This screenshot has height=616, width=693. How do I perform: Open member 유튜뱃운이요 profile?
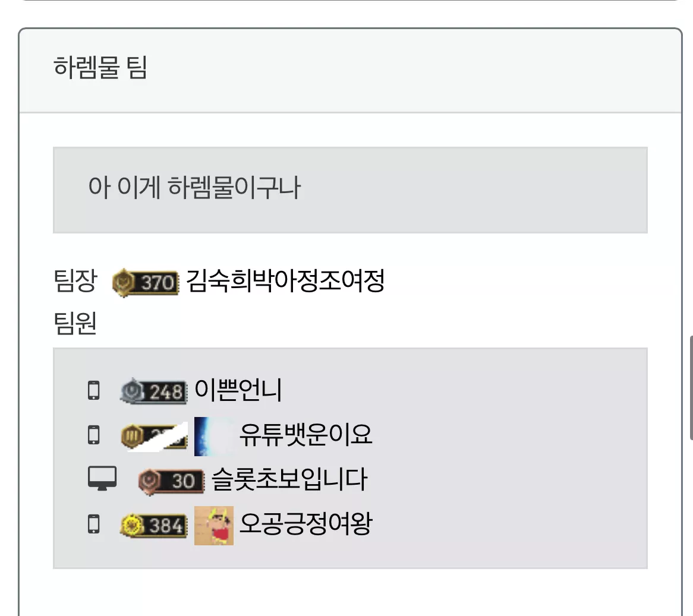[306, 435]
